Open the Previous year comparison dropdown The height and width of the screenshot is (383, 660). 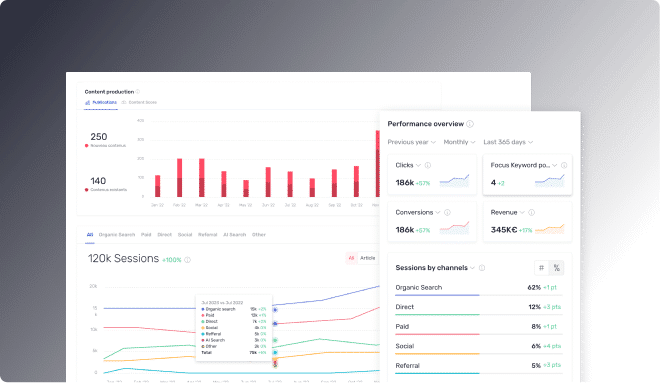(x=412, y=142)
